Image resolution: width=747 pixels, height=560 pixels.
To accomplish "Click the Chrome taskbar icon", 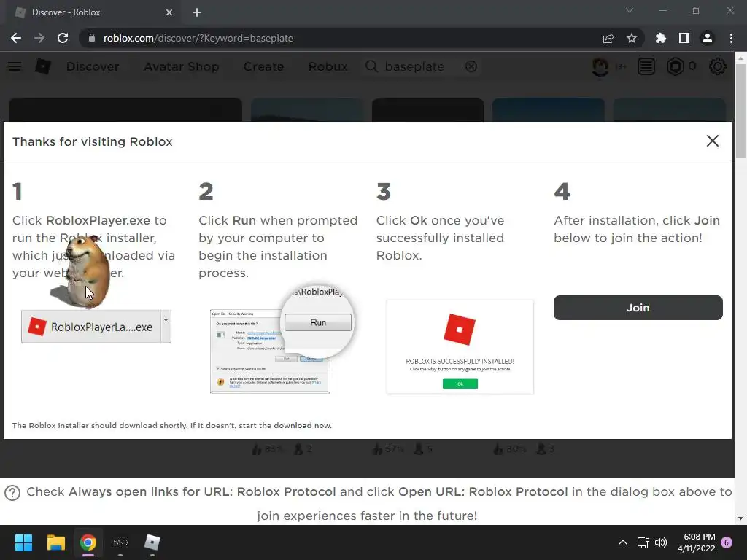I will point(88,542).
